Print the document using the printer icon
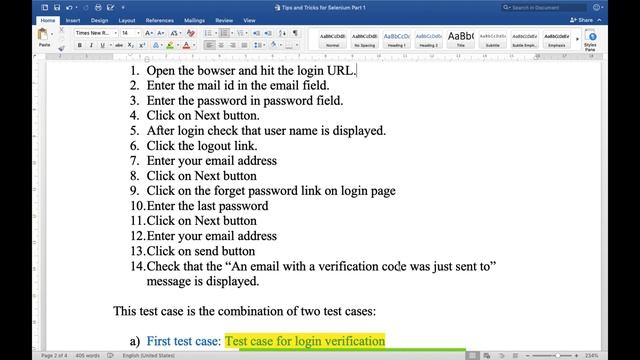This screenshot has height=360, width=640. click(x=98, y=7)
